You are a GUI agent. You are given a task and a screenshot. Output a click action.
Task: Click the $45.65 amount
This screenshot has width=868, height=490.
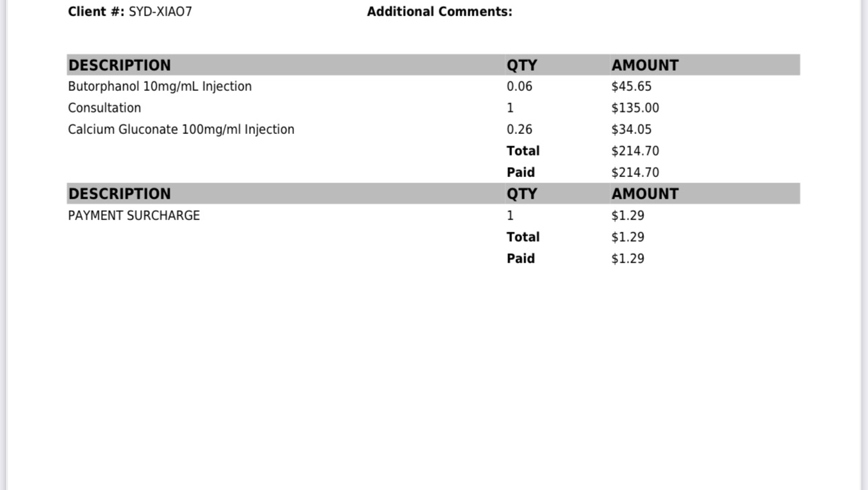coord(631,86)
